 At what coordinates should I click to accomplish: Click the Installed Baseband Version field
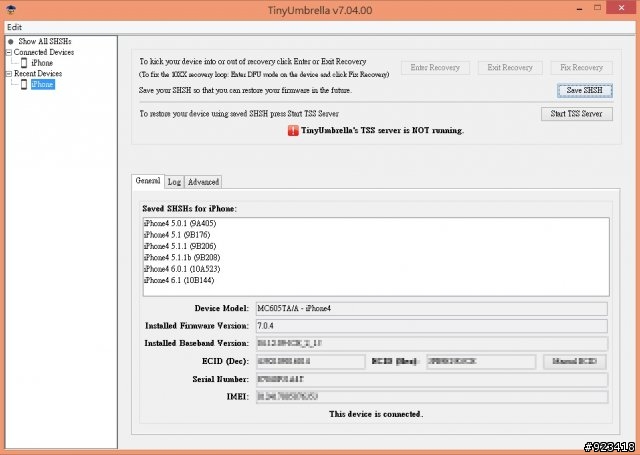coord(431,344)
